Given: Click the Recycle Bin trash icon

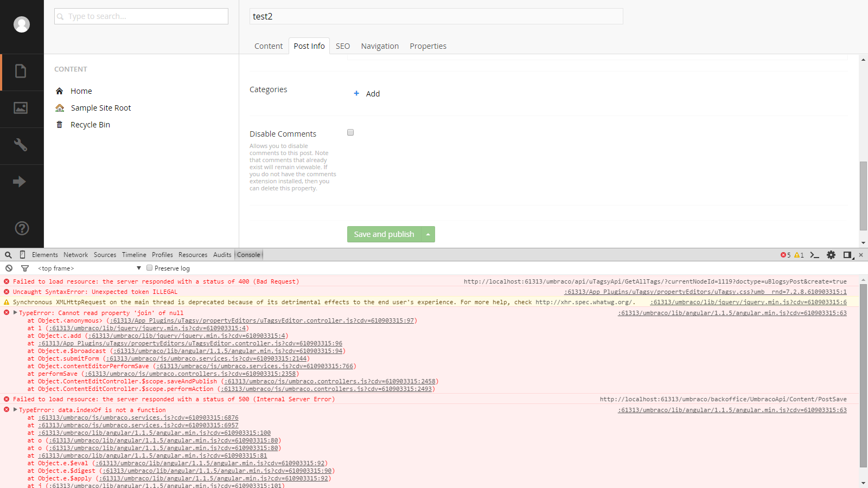Looking at the screenshot, I should pos(60,125).
